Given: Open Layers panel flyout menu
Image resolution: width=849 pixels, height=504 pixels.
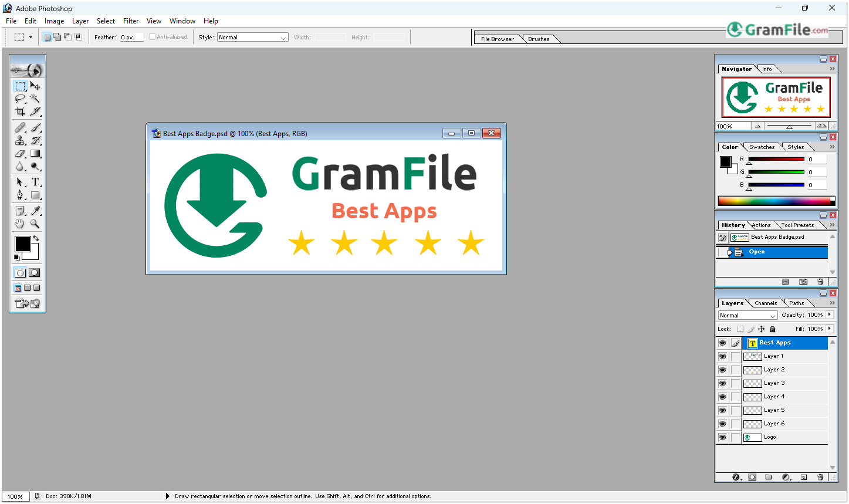Looking at the screenshot, I should pyautogui.click(x=832, y=303).
